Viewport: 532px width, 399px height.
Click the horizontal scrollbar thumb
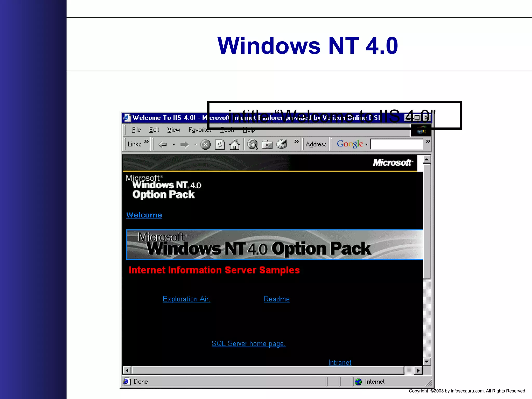tap(268, 370)
